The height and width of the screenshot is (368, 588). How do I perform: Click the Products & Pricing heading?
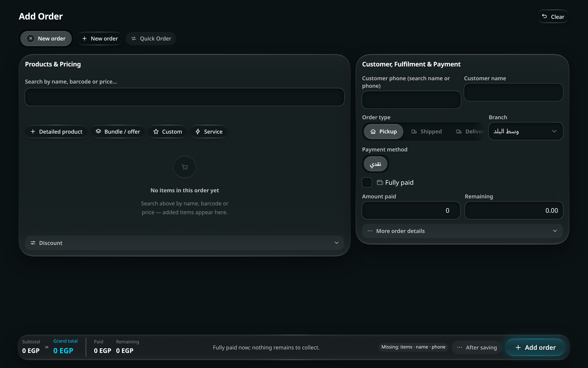pos(53,64)
